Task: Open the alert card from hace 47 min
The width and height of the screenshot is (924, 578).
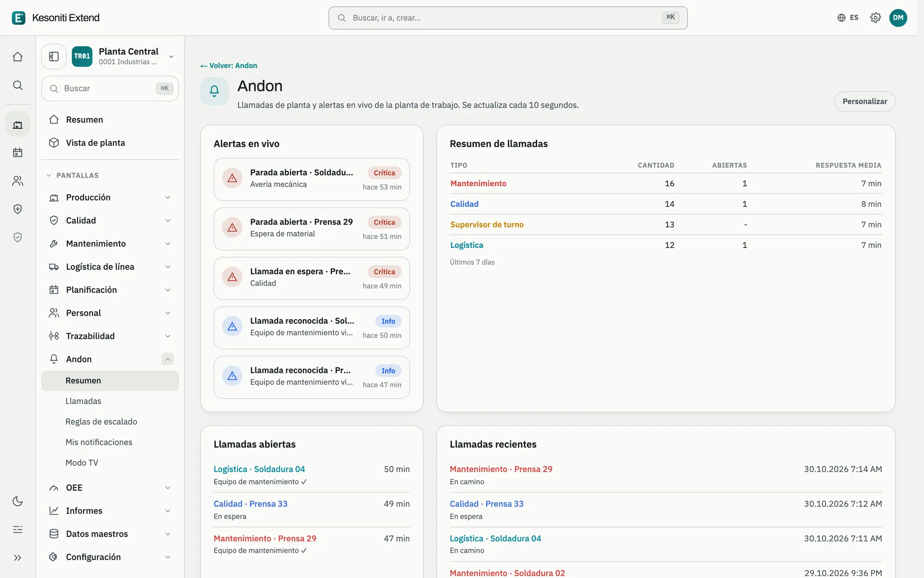Action: [312, 377]
